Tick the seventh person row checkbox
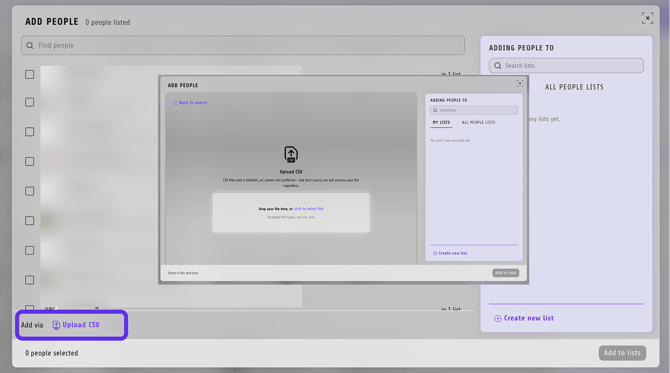Image resolution: width=670 pixels, height=373 pixels. pos(29,250)
